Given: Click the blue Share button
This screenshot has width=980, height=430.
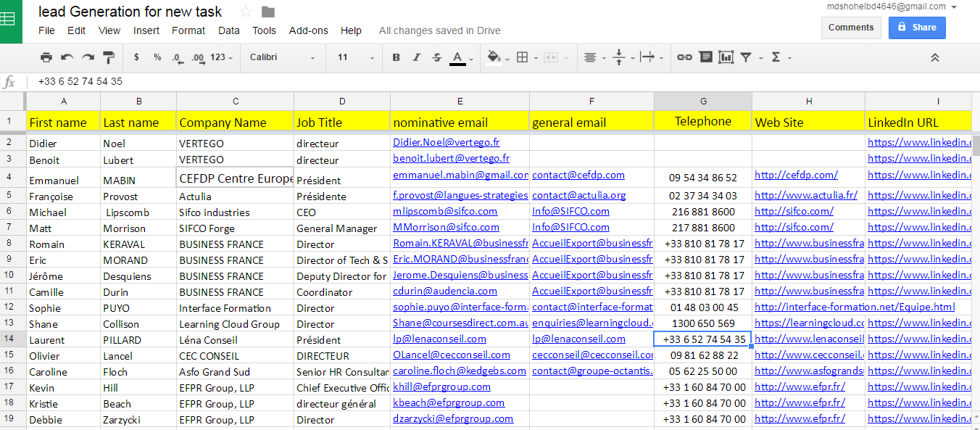Looking at the screenshot, I should (x=917, y=28).
